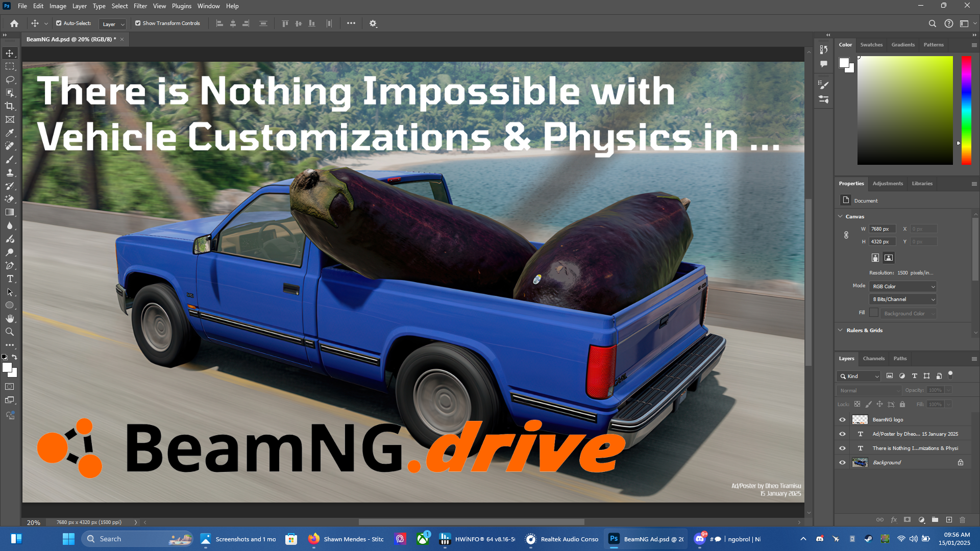
Task: Select the Eraser tool
Action: tap(10, 199)
